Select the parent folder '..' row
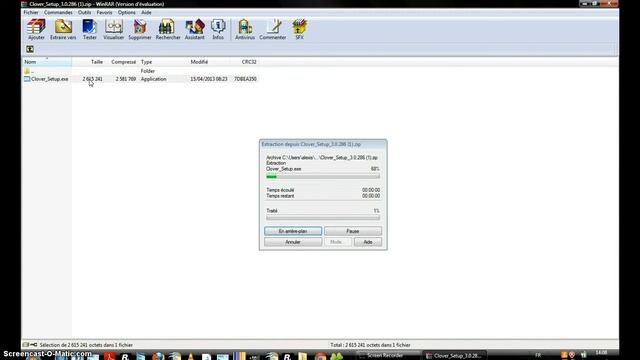 point(141,71)
